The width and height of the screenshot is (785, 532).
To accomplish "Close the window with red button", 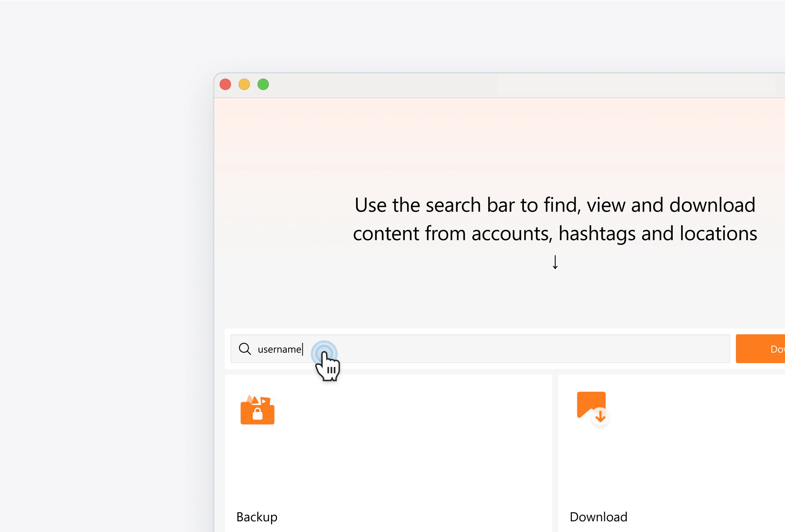I will [x=225, y=84].
